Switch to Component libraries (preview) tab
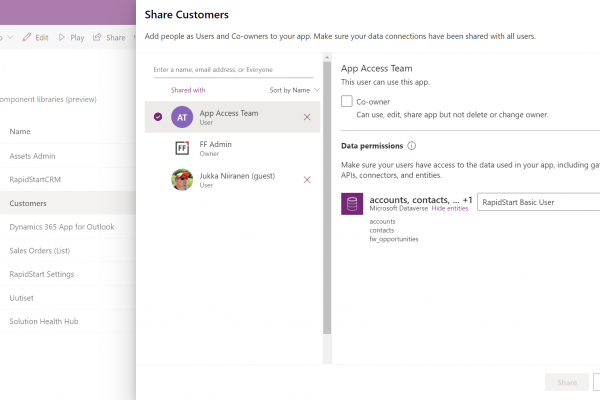The image size is (600, 400). click(x=48, y=99)
